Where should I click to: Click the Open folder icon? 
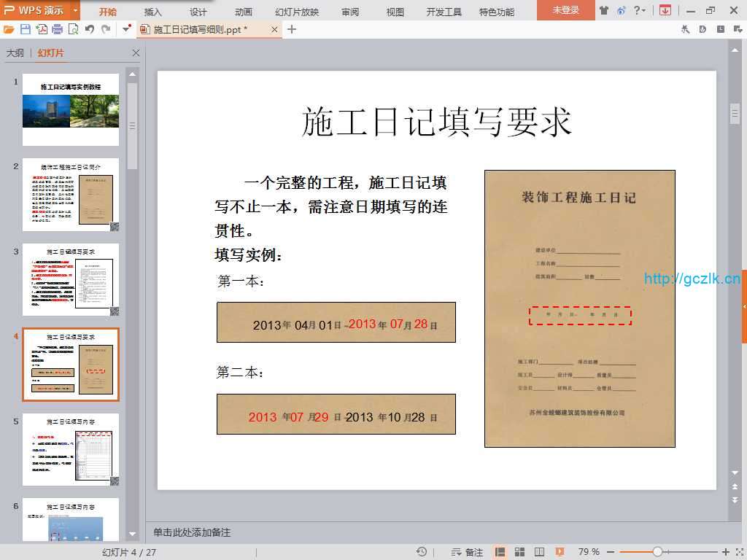point(9,29)
